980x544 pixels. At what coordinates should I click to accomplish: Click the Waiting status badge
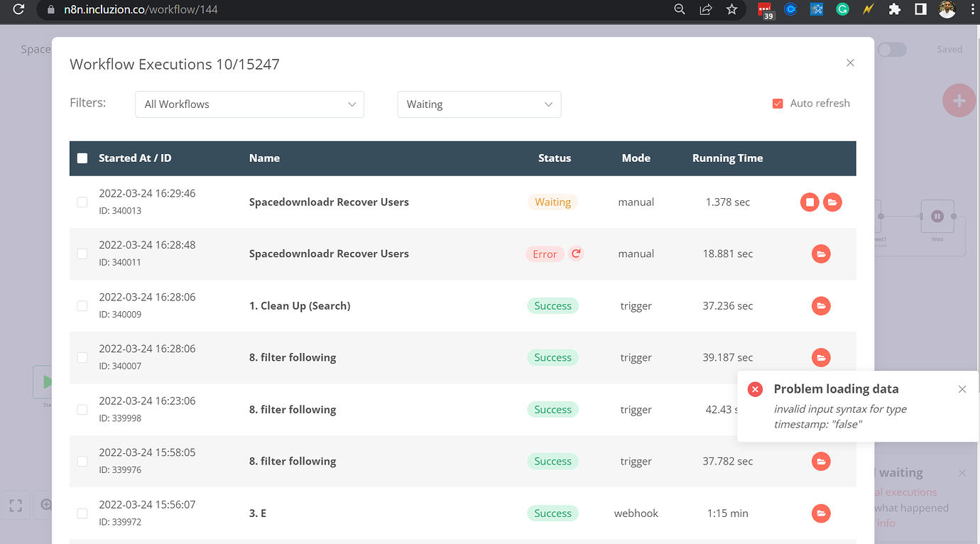pyautogui.click(x=552, y=202)
